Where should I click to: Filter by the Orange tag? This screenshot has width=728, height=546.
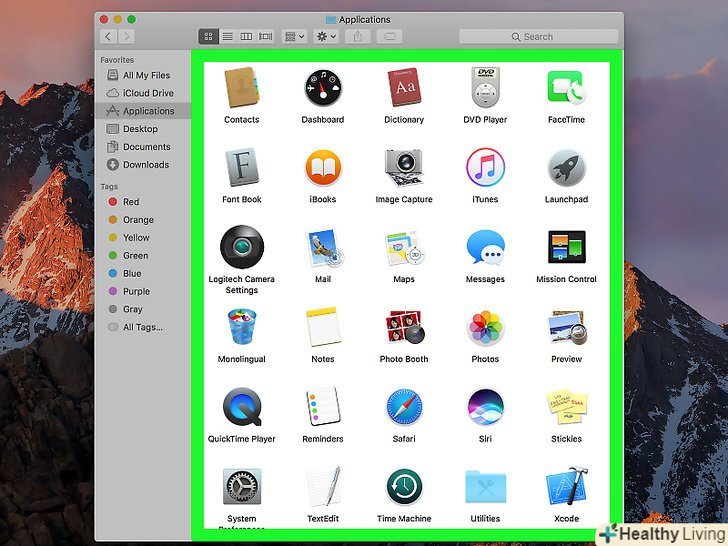[x=143, y=220]
